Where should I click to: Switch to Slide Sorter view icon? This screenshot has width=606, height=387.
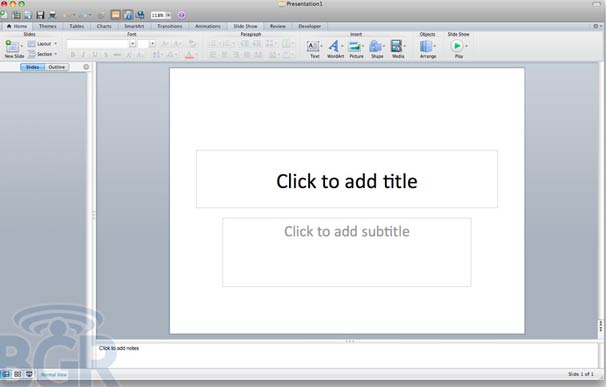tap(18, 374)
